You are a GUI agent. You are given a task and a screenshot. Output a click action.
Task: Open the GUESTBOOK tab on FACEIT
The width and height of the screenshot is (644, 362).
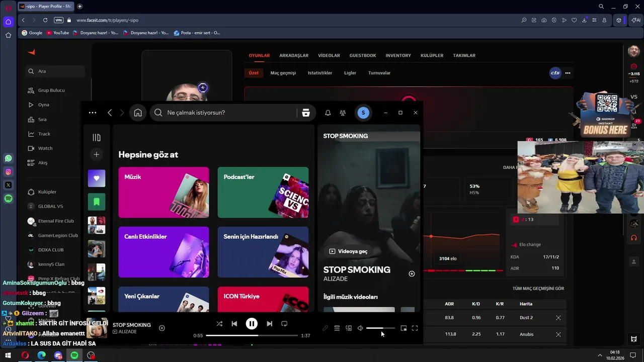pos(363,55)
